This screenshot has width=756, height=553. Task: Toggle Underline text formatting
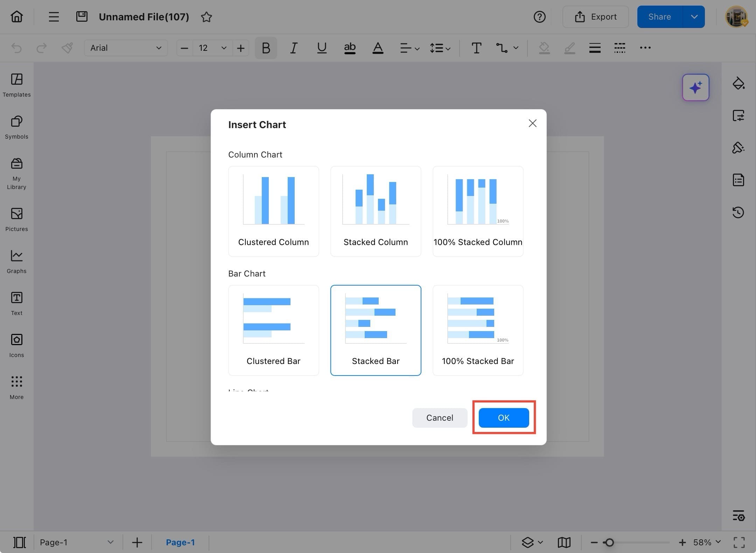click(x=322, y=48)
